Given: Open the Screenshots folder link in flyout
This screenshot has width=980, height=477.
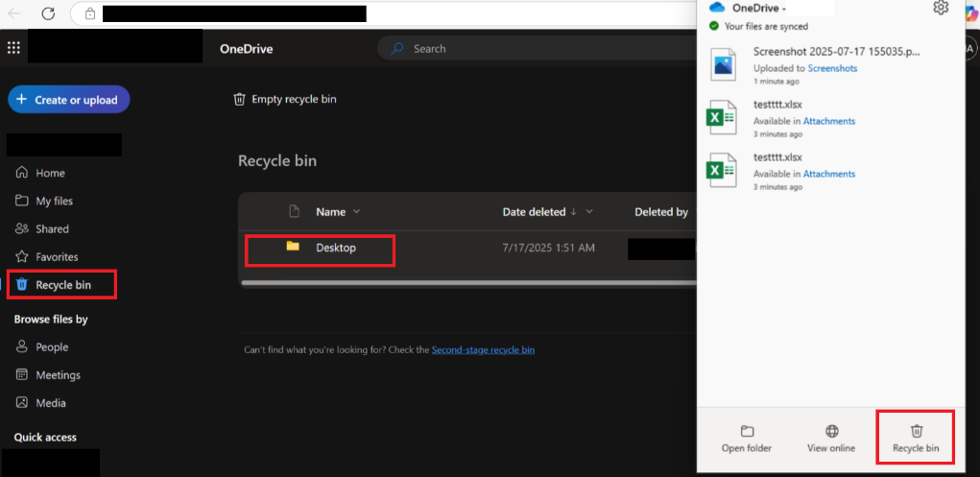Looking at the screenshot, I should 832,68.
